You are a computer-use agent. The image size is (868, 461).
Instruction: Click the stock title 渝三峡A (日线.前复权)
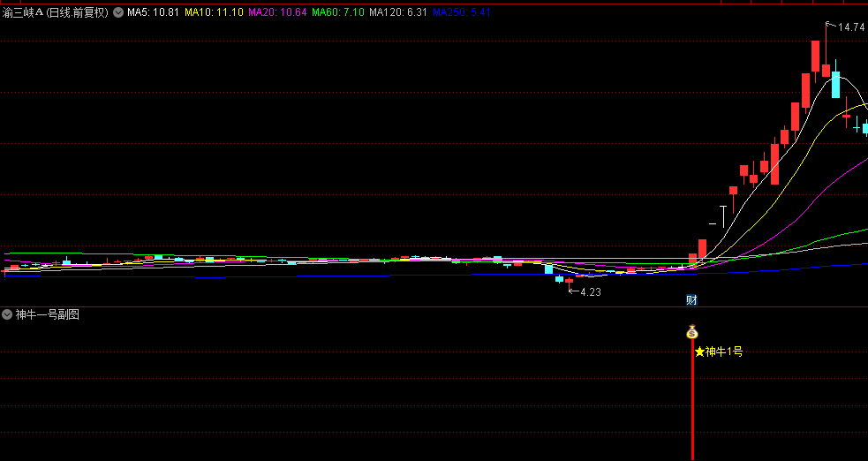[x=56, y=12]
